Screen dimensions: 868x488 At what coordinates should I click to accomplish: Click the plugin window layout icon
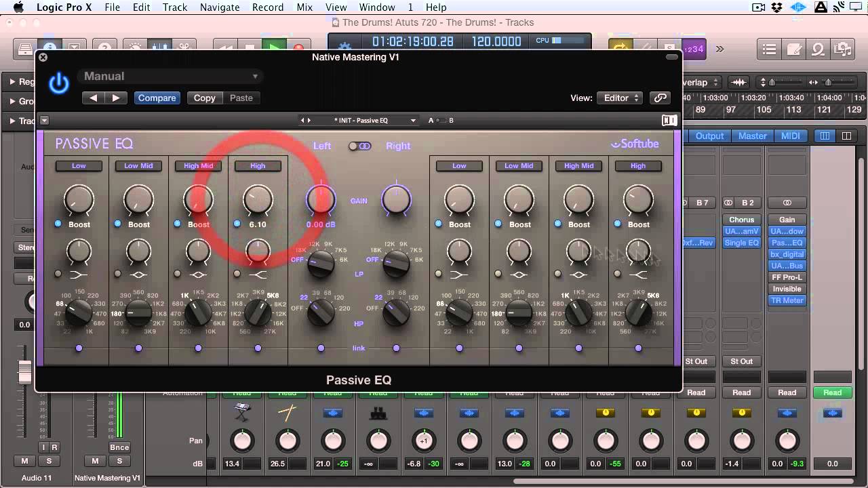pos(669,121)
